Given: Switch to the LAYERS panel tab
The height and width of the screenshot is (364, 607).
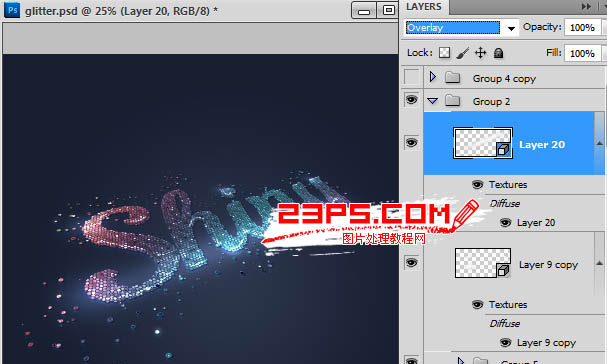Looking at the screenshot, I should pyautogui.click(x=424, y=7).
